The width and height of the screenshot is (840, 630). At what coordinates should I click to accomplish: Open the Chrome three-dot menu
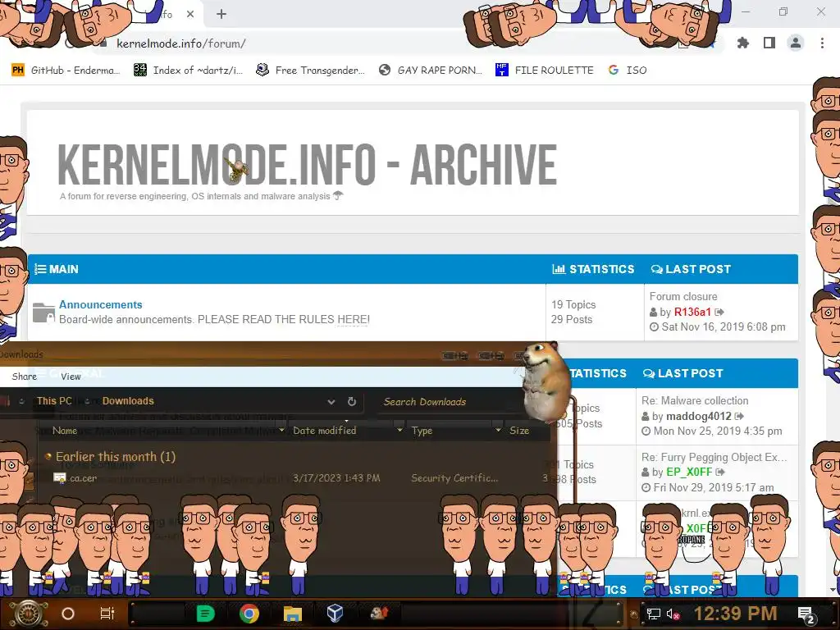tap(822, 43)
